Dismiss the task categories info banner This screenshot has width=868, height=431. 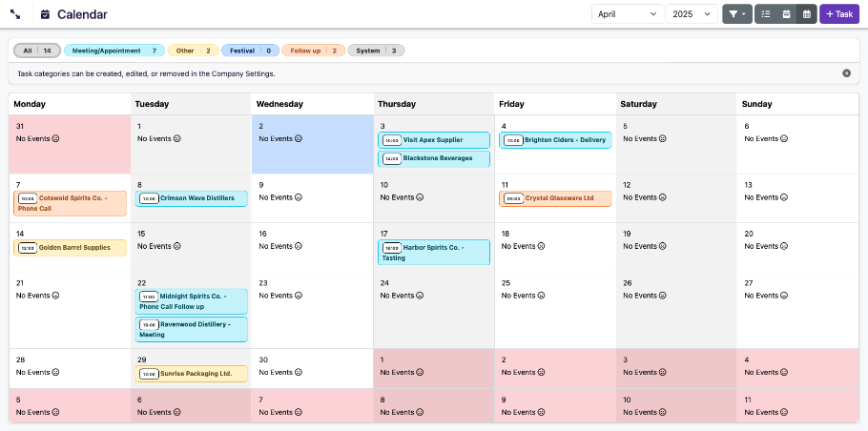click(846, 73)
